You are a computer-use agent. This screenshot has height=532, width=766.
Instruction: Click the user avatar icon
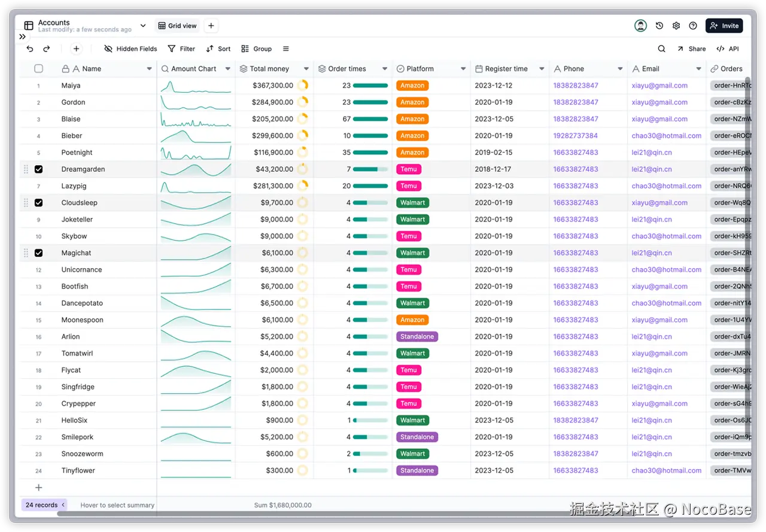641,26
